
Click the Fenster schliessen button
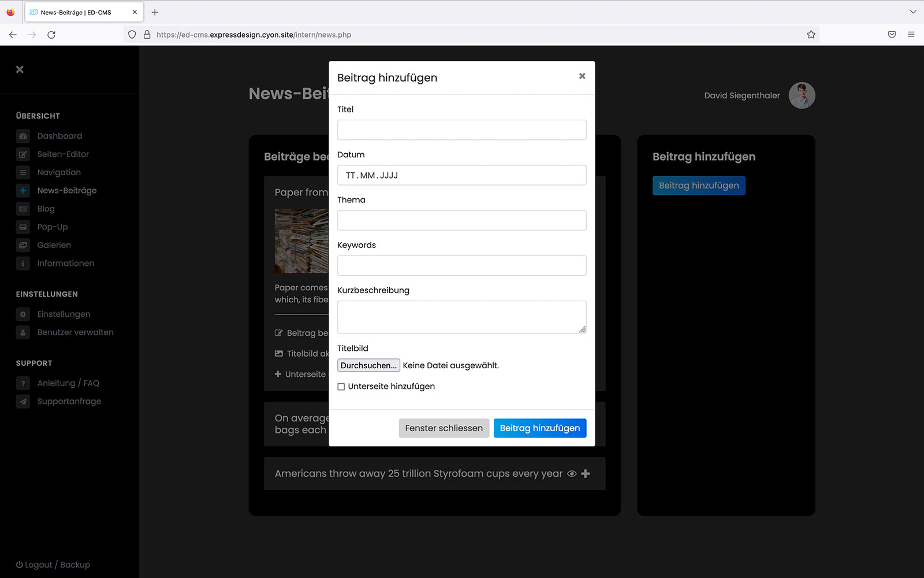(444, 428)
